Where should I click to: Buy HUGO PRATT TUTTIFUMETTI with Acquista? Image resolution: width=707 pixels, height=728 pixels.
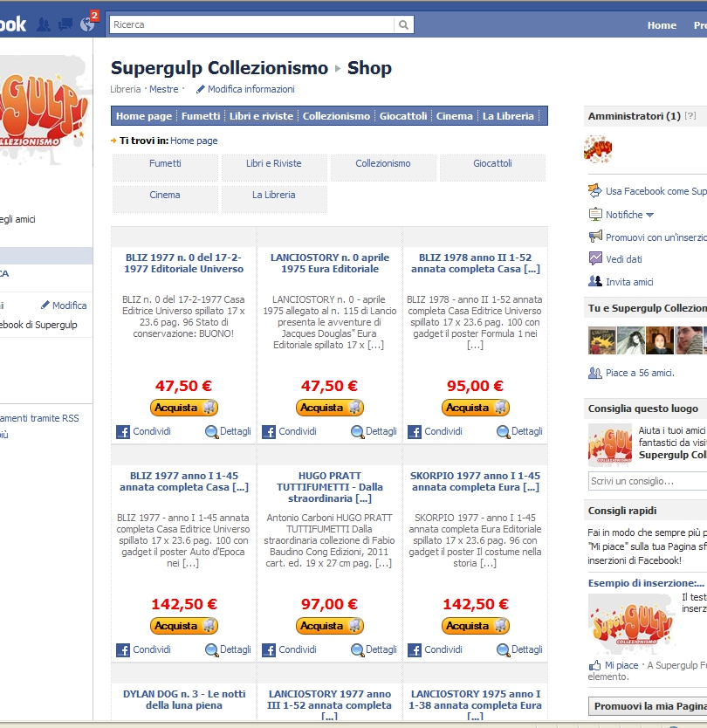tap(330, 625)
